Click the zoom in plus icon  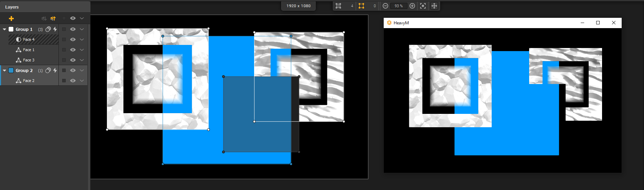click(412, 6)
